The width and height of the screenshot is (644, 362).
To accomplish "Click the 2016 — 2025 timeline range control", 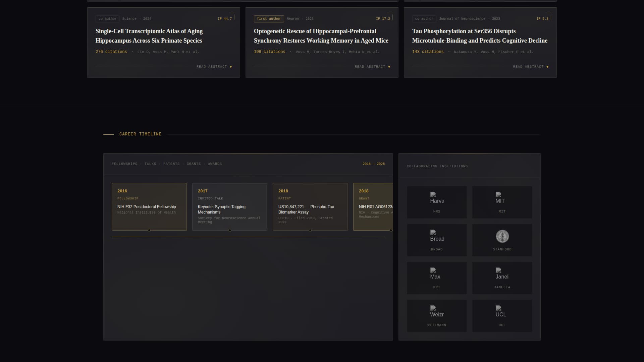I will (x=373, y=164).
